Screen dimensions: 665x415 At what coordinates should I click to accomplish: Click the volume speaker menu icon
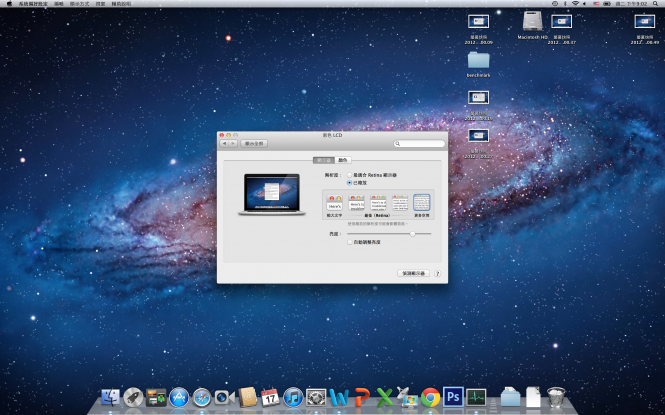click(585, 3)
